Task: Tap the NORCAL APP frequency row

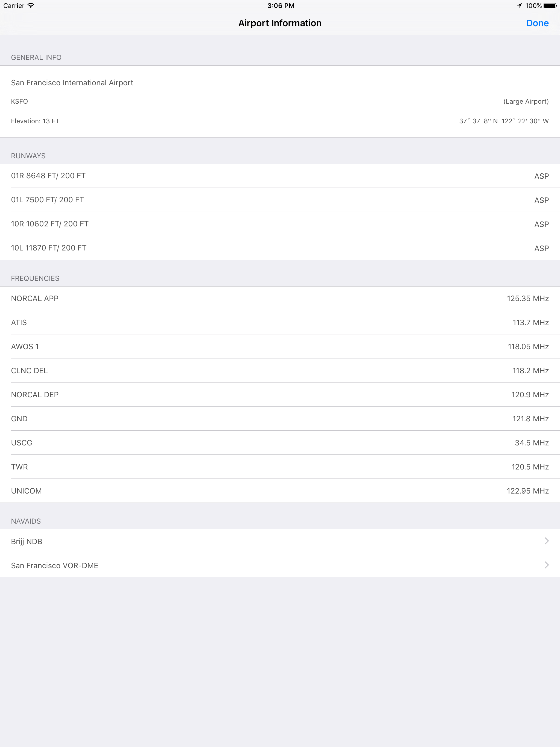Action: tap(280, 299)
